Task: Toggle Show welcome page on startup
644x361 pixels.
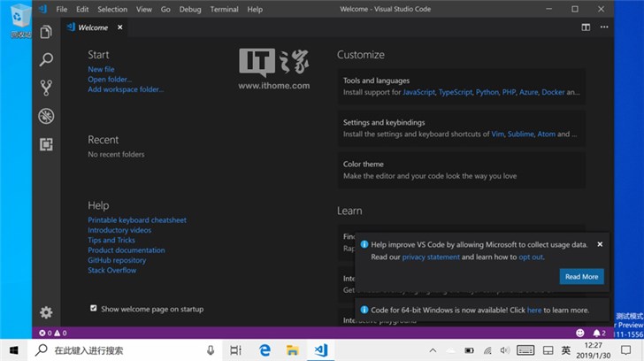Action: 94,308
